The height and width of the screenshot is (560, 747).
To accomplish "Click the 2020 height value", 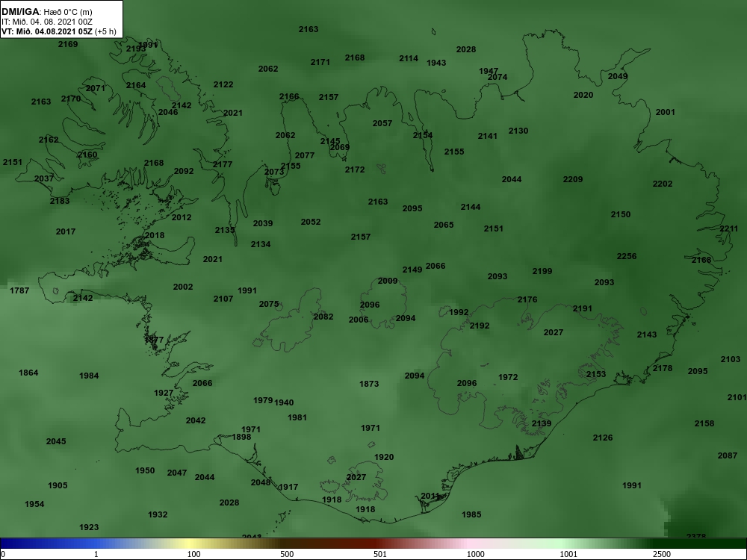I will tap(583, 96).
